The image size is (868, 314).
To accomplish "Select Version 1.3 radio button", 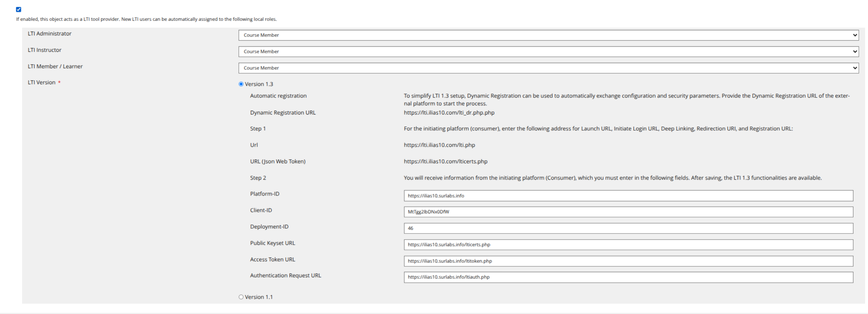I will tap(241, 84).
